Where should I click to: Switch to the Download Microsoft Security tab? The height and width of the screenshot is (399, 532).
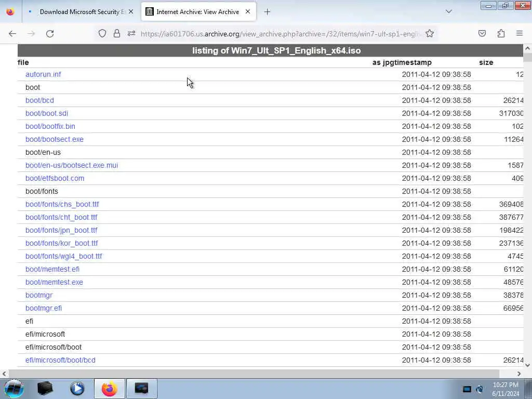tap(82, 12)
